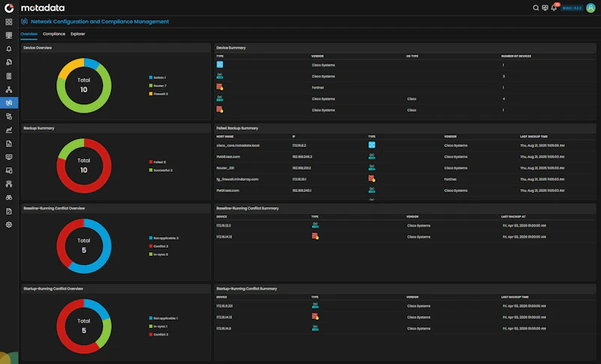The image size is (601, 364).
Task: Open the topology tree icon in sidebar
Action: coord(9,89)
